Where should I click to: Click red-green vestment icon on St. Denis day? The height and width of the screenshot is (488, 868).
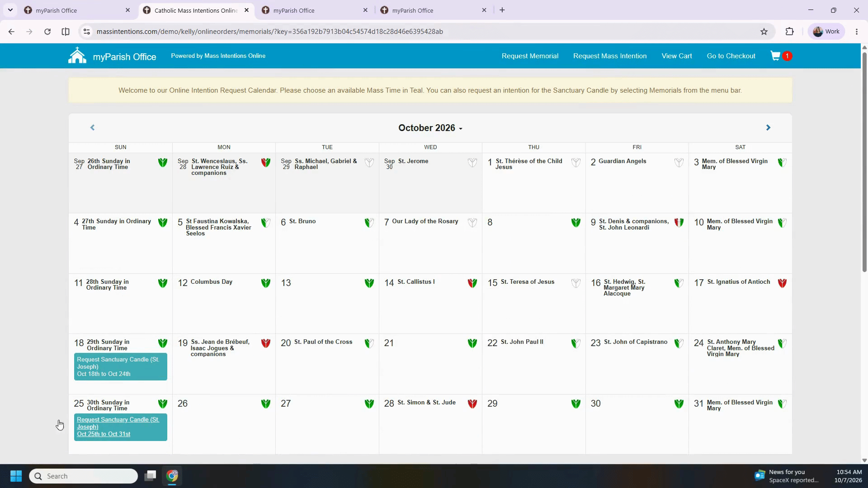click(x=679, y=223)
